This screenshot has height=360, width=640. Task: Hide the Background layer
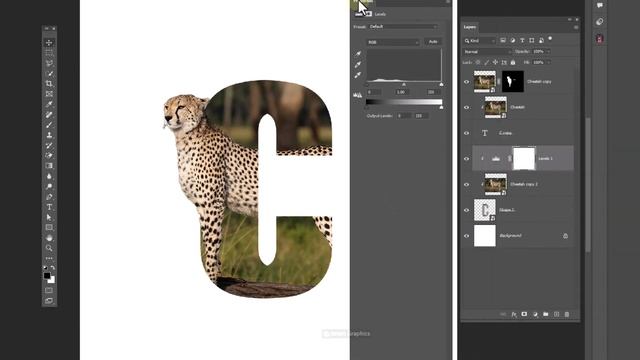467,236
